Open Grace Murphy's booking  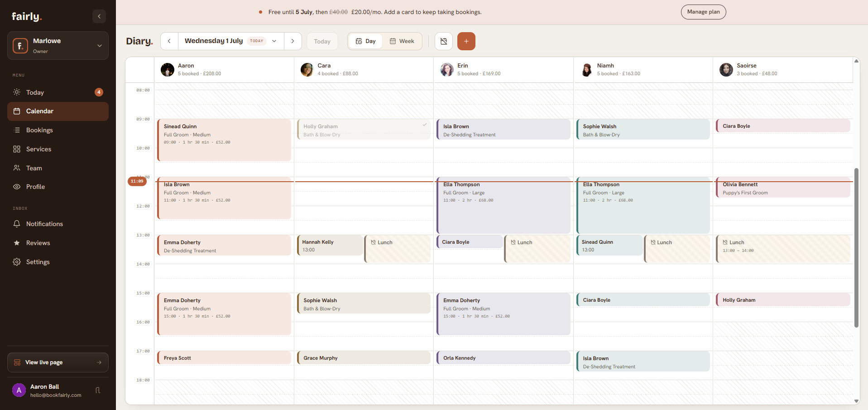tap(364, 357)
